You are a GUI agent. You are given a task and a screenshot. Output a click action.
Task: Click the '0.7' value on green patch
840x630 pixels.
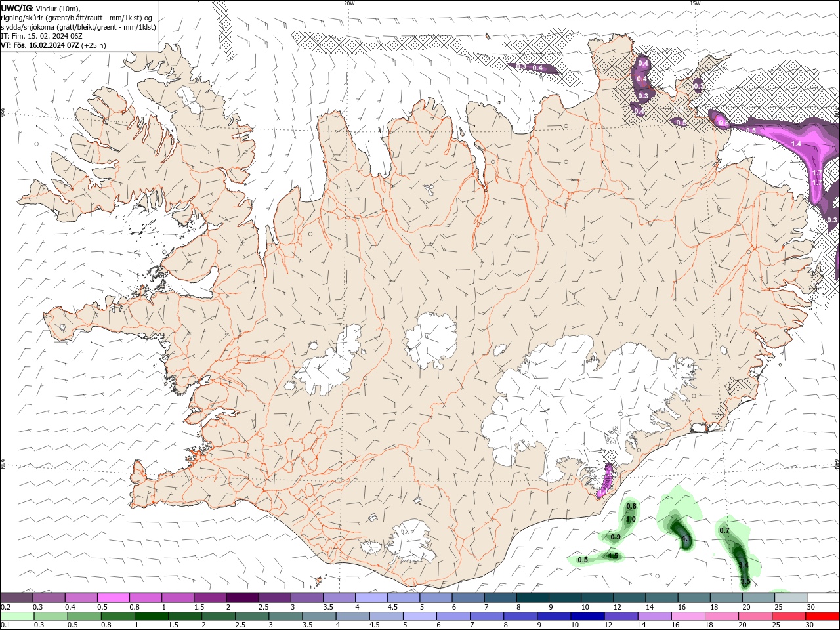[724, 530]
